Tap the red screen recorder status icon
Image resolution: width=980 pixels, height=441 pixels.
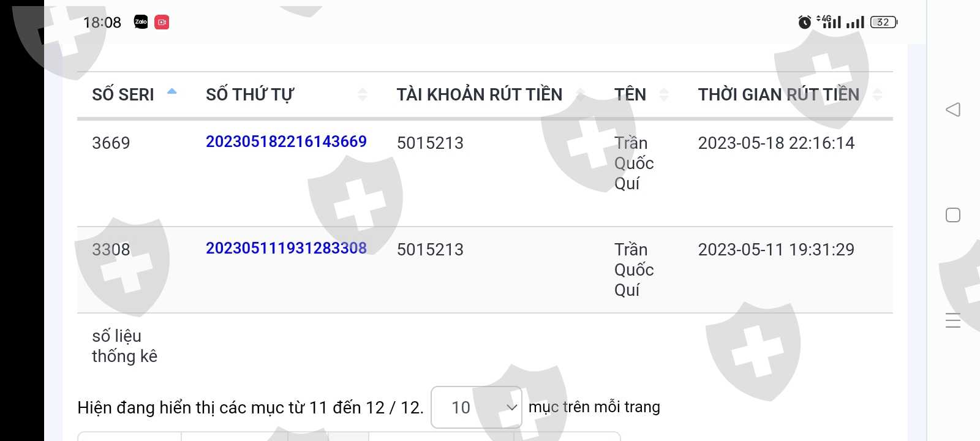tap(162, 23)
